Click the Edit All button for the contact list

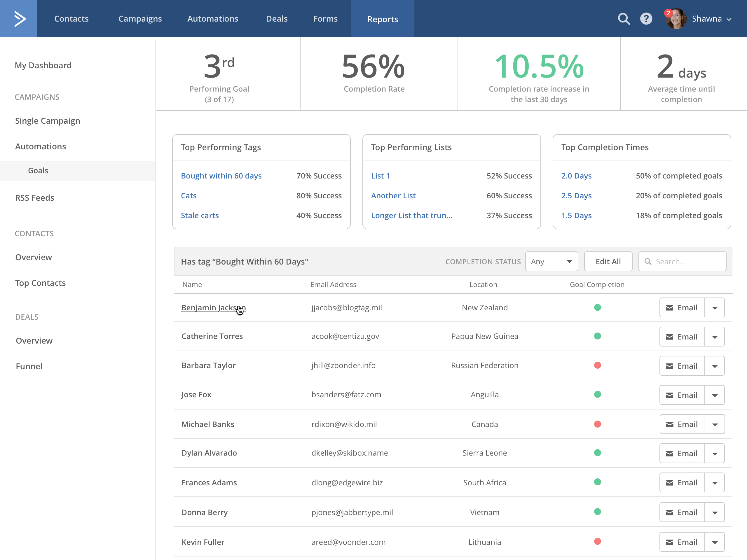click(608, 260)
